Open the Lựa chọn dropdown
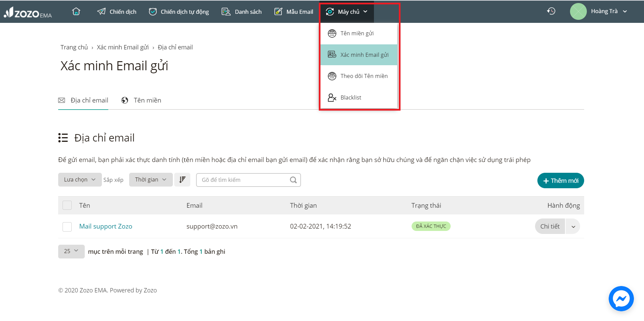The height and width of the screenshot is (321, 644). 80,180
